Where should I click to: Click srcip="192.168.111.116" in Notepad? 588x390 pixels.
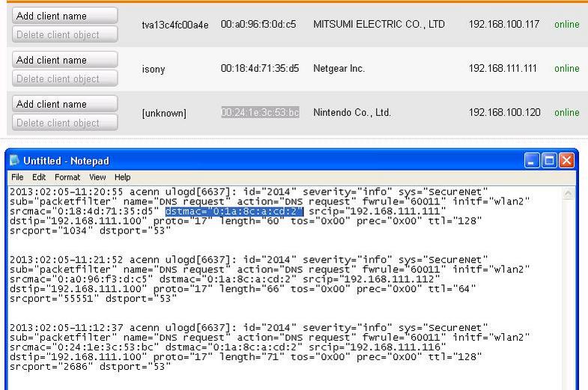(378, 347)
